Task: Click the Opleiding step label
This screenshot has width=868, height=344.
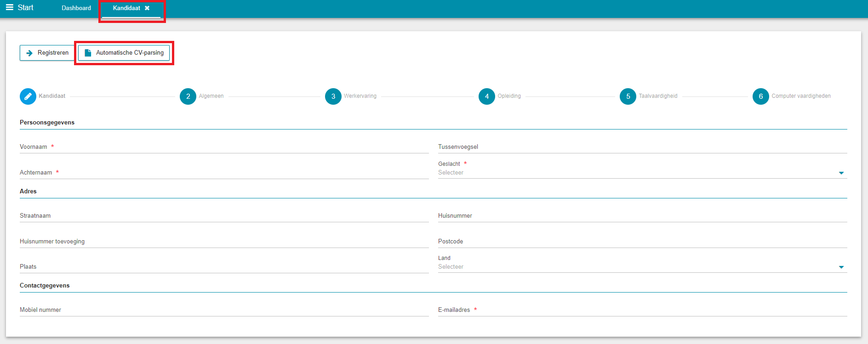Action: coord(509,96)
